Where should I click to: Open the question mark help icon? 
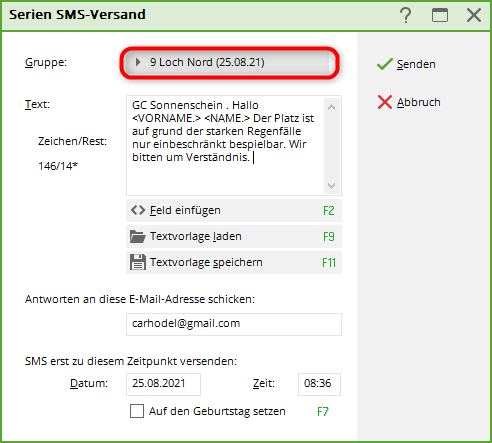tap(405, 15)
